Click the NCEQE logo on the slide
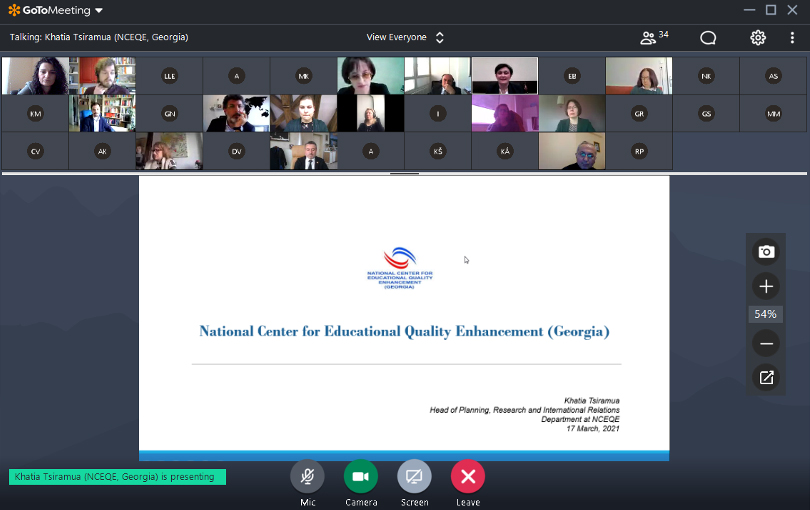Screen dimensions: 810x510 pos(400,268)
